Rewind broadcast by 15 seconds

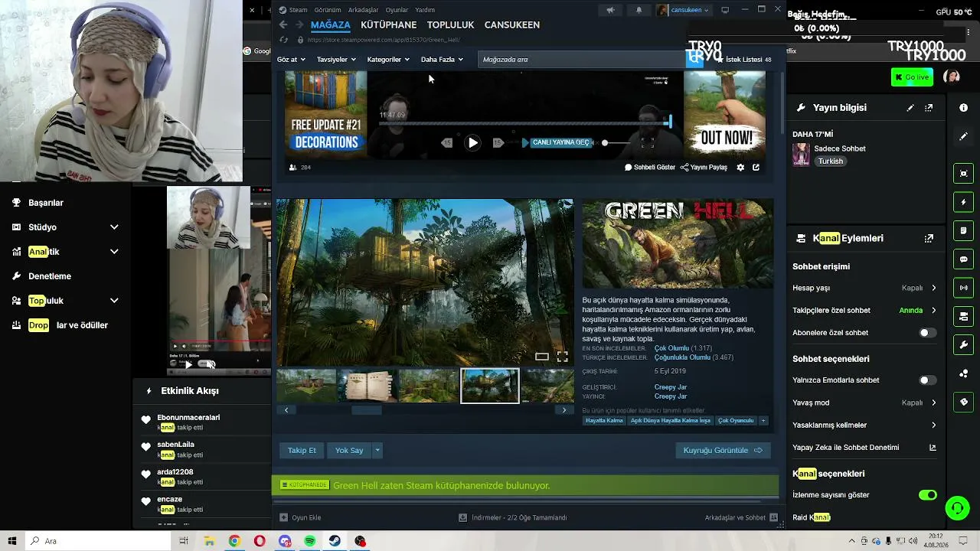point(447,143)
